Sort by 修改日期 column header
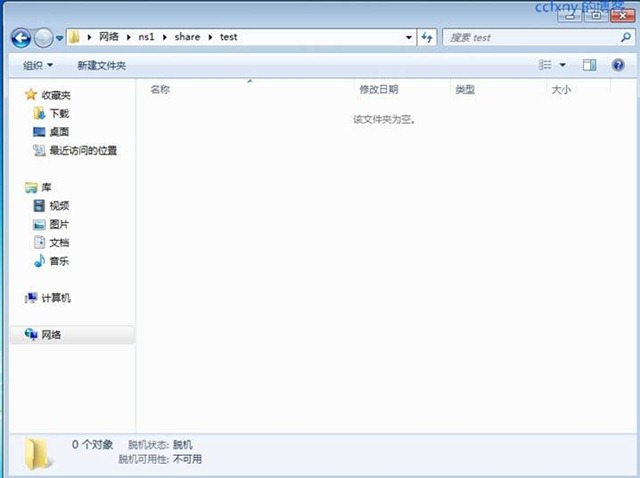The height and width of the screenshot is (478, 640). point(378,89)
